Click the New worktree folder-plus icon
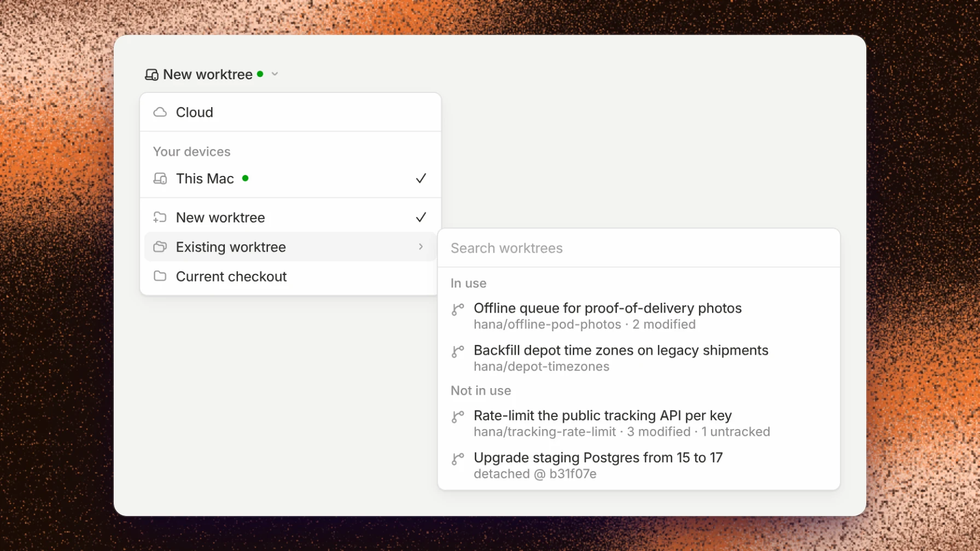Image resolution: width=980 pixels, height=551 pixels. coord(160,218)
